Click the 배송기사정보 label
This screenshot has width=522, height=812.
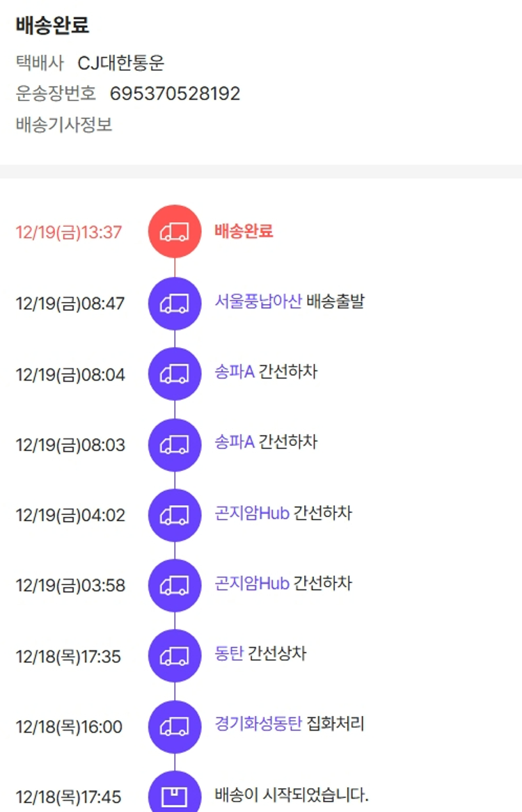pyautogui.click(x=64, y=125)
